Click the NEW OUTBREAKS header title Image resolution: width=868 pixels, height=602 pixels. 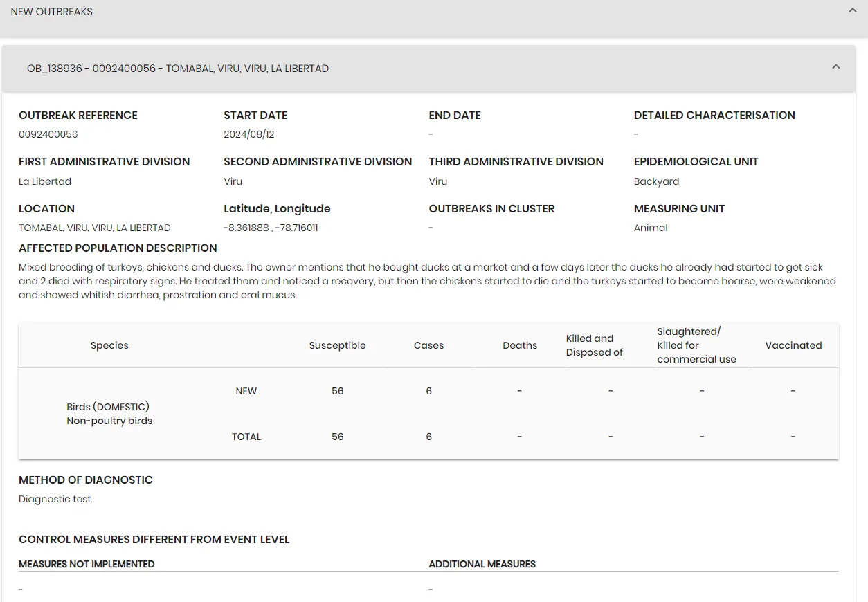52,12
